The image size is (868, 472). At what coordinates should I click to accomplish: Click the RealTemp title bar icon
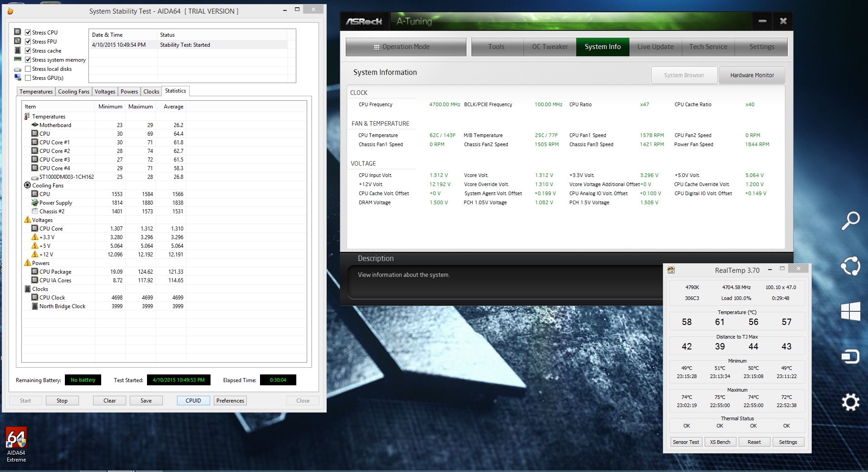[671, 270]
